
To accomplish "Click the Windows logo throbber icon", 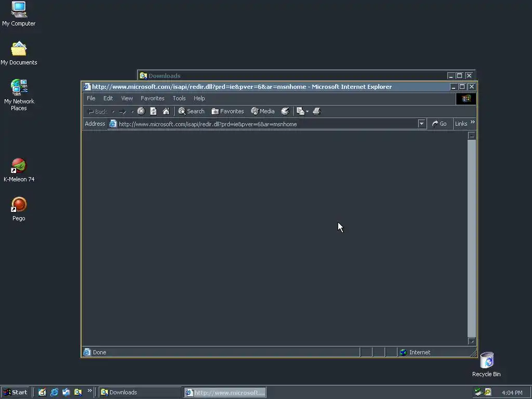I will pyautogui.click(x=466, y=98).
